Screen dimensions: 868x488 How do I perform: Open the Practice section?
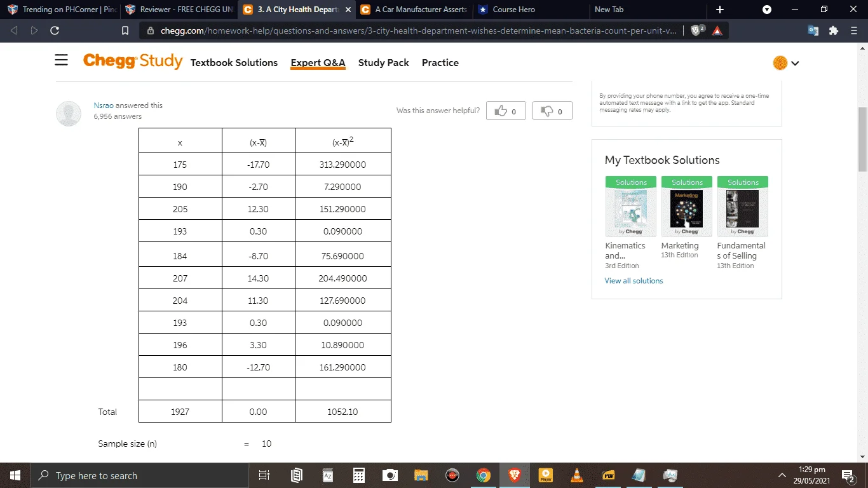click(x=440, y=62)
